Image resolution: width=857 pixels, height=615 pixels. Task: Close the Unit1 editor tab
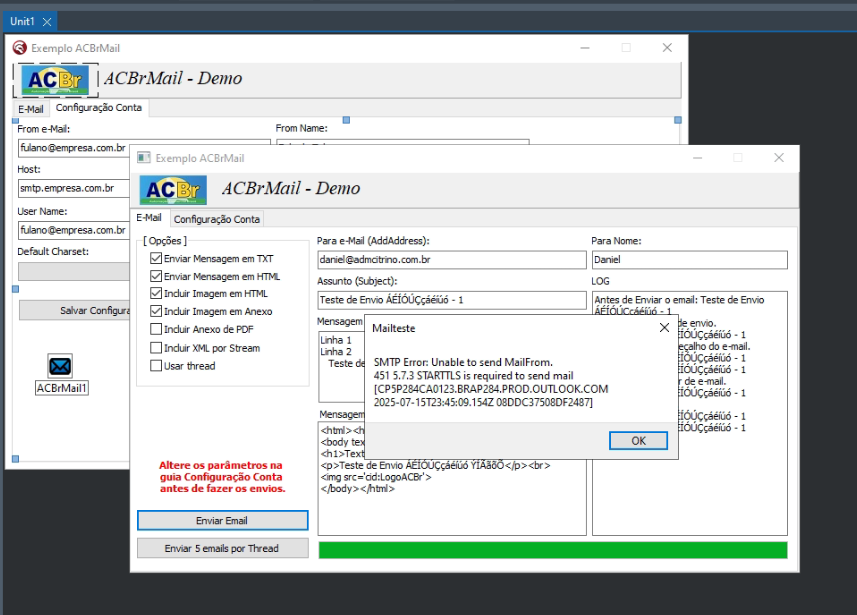pos(47,22)
